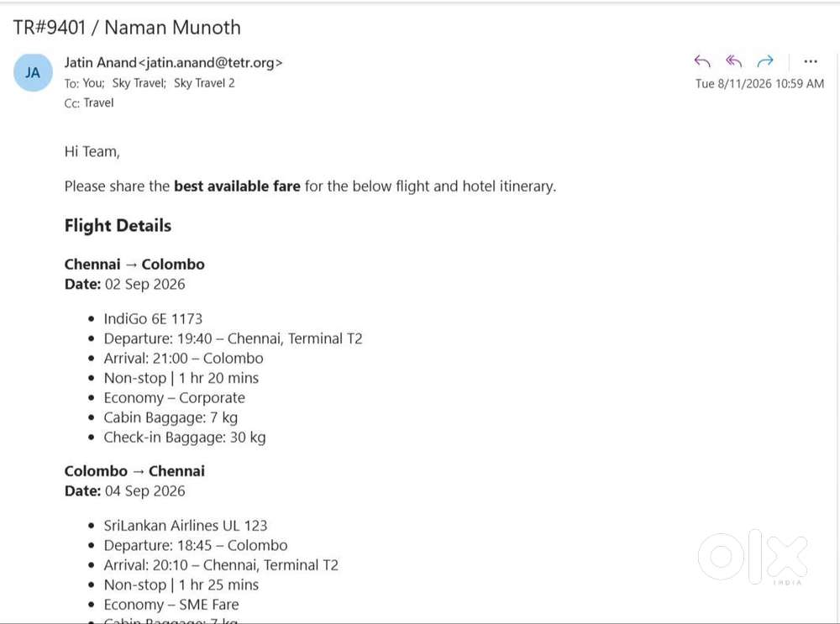Click the "IndiGo 6E 1173" bullet line

click(x=153, y=318)
